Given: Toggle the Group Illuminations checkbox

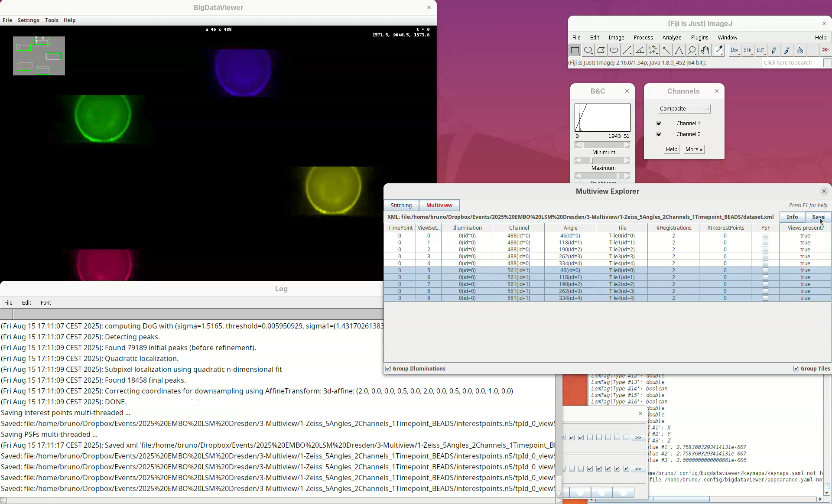Looking at the screenshot, I should [388, 369].
